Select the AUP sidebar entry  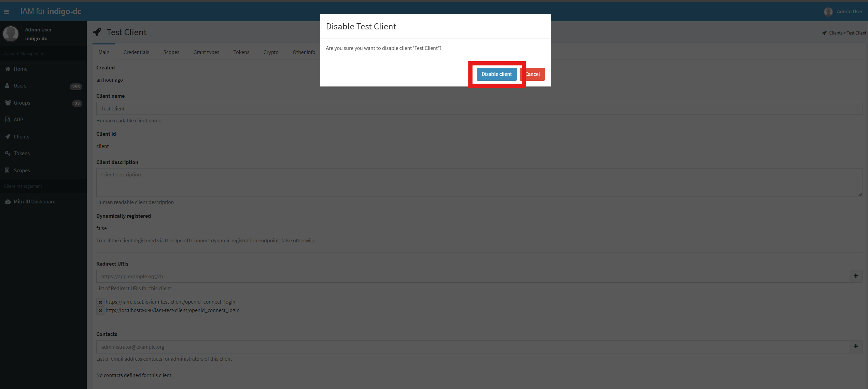18,119
